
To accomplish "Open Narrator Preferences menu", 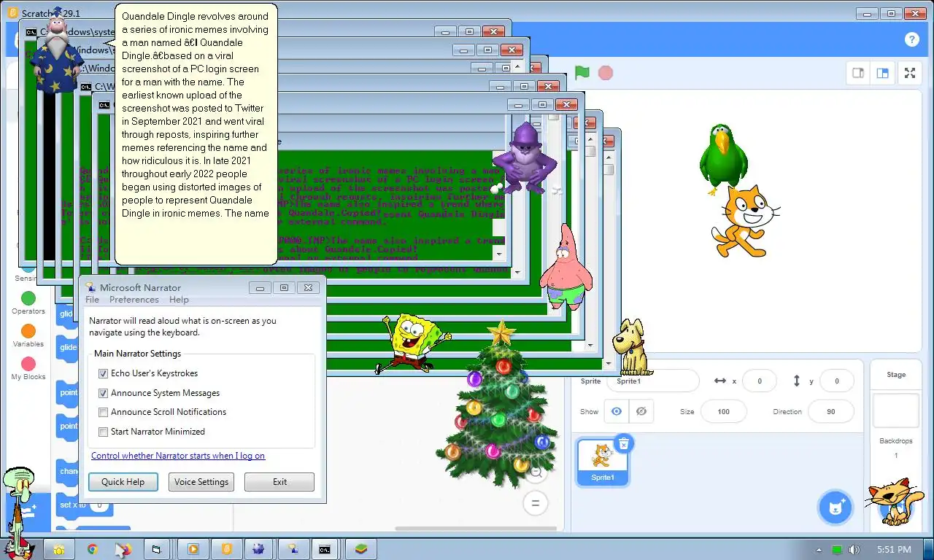I will [134, 300].
